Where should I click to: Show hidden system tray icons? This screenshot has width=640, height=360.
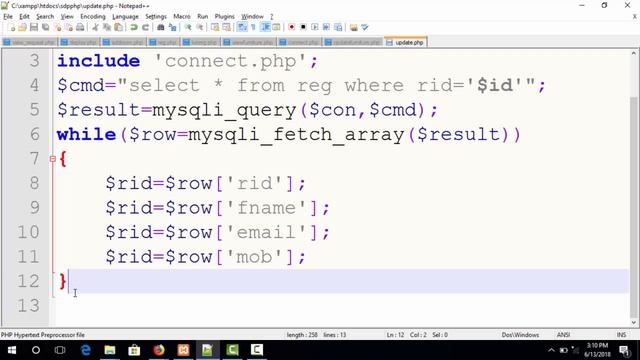coord(551,350)
